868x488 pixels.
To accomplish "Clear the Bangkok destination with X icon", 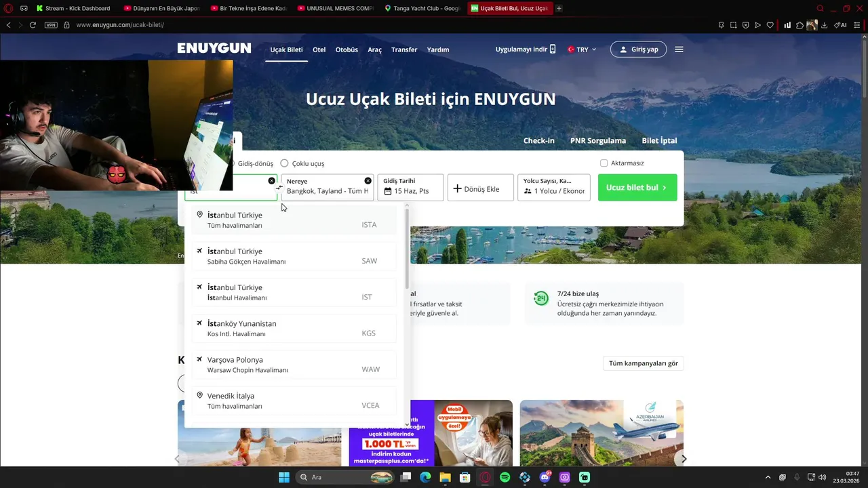I will (x=368, y=181).
